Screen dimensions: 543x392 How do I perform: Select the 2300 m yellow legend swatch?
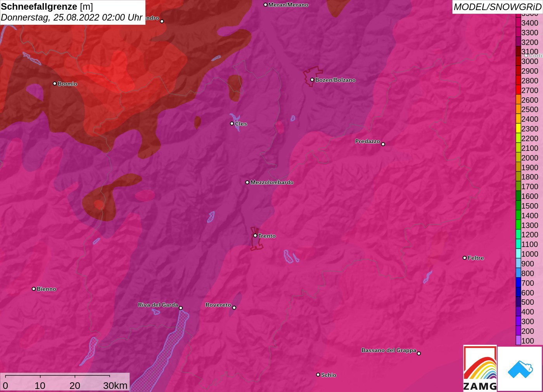[x=518, y=129]
